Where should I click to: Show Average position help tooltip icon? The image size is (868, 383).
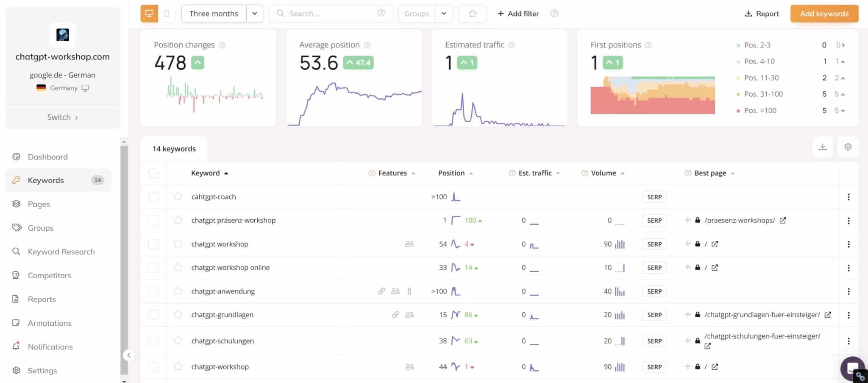tap(367, 45)
